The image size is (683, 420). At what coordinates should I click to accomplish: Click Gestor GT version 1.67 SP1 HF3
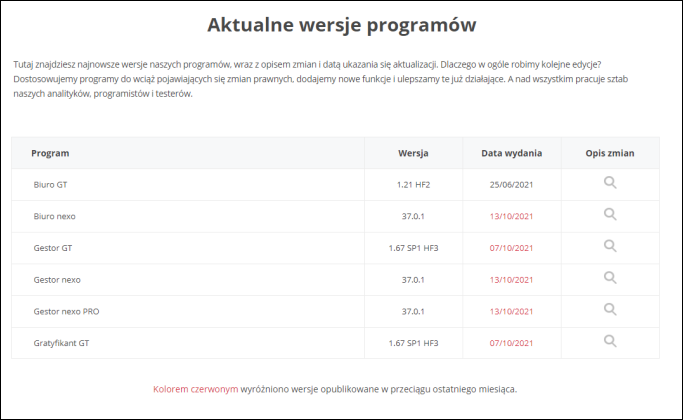[413, 248]
